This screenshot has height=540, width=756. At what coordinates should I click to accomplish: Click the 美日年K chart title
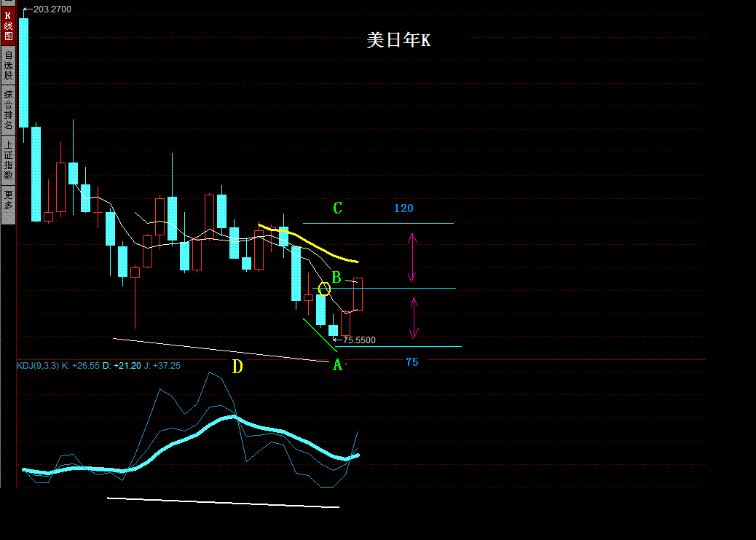(398, 40)
